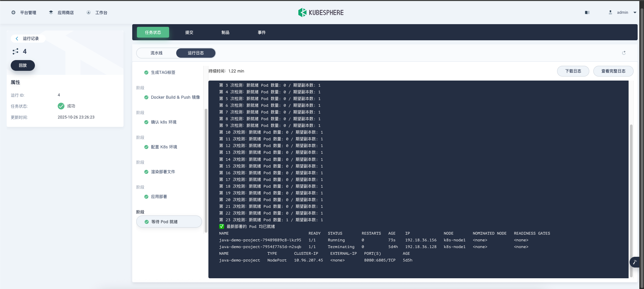Open the App Store icon

click(51, 12)
